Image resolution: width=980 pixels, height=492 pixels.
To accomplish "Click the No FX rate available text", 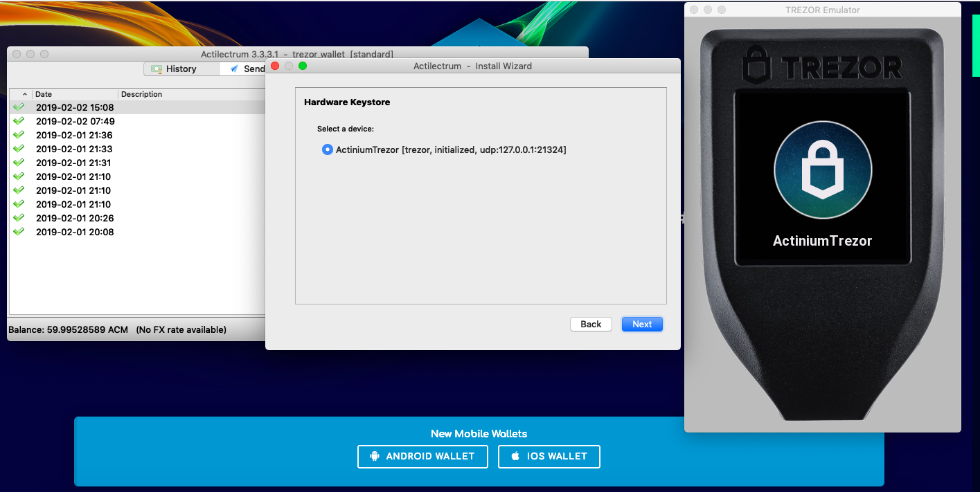I will [x=181, y=329].
